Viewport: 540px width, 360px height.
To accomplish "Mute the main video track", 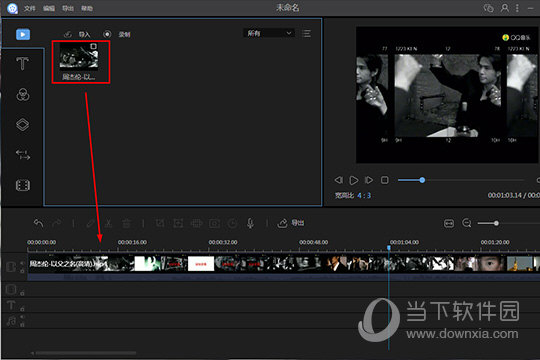I will coord(22,263).
